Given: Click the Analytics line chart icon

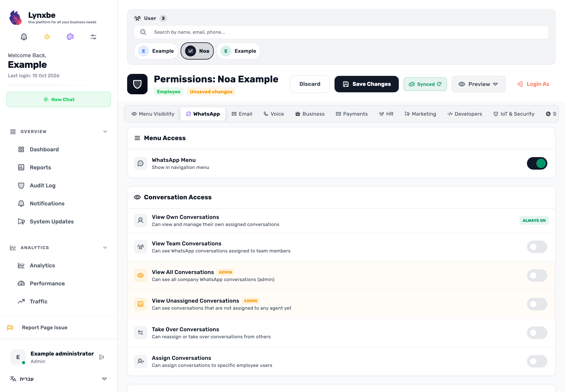Looking at the screenshot, I should click(21, 265).
